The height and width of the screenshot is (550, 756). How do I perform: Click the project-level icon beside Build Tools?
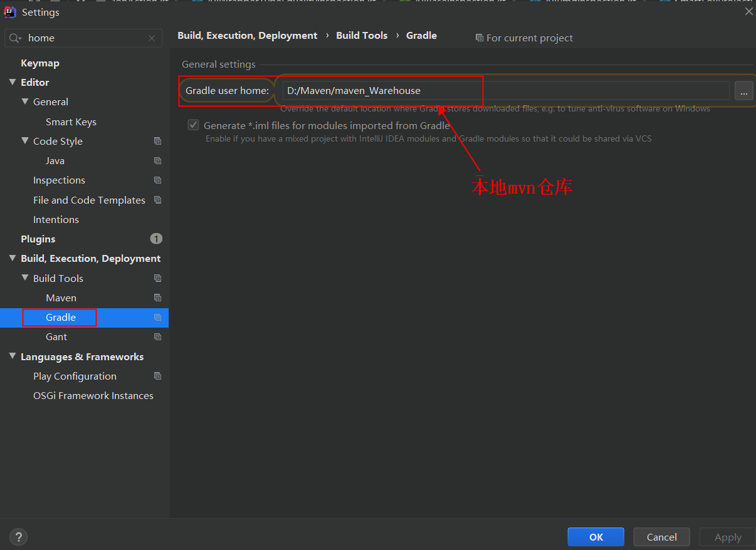tap(157, 278)
